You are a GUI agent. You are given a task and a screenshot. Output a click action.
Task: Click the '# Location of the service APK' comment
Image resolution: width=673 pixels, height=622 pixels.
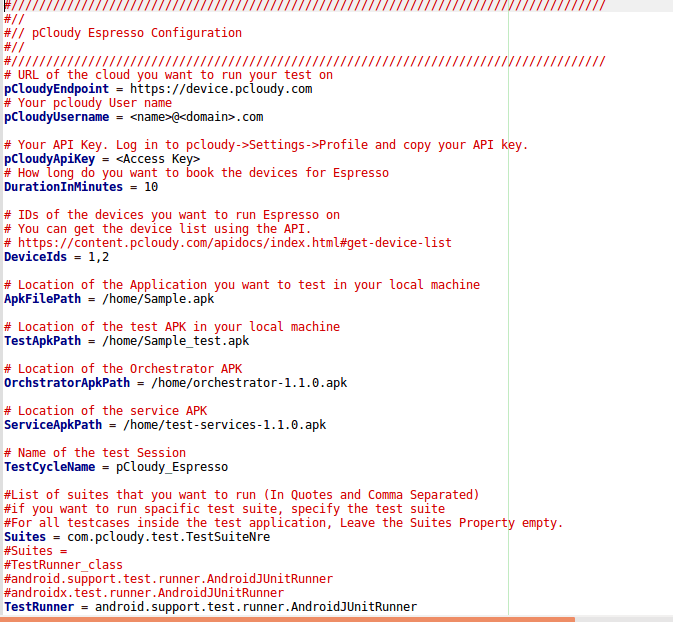point(106,411)
